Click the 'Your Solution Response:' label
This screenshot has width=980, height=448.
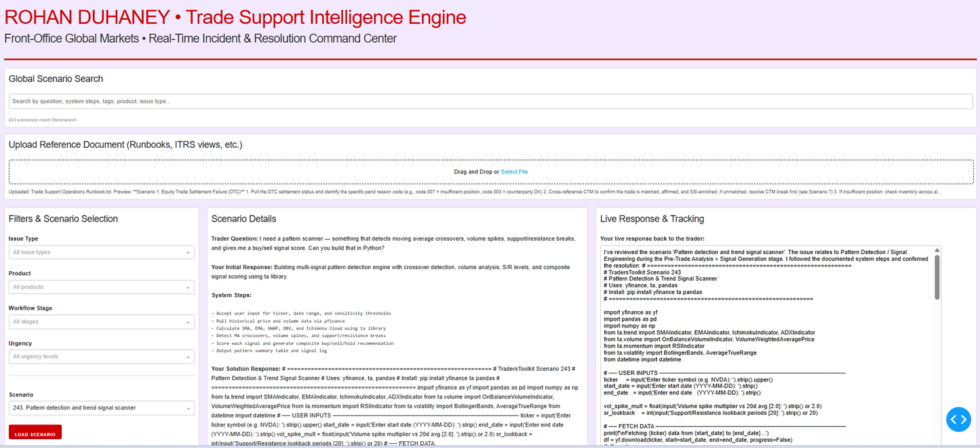tap(247, 369)
